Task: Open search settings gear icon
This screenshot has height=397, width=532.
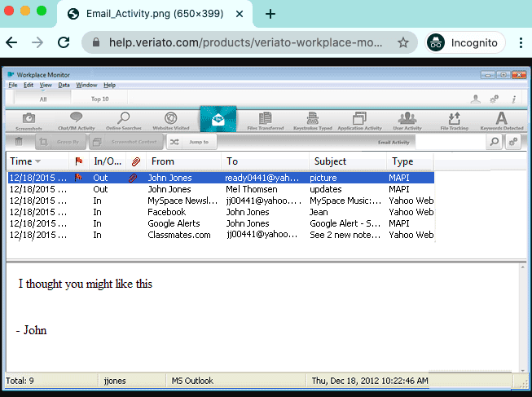Action: coord(513,142)
